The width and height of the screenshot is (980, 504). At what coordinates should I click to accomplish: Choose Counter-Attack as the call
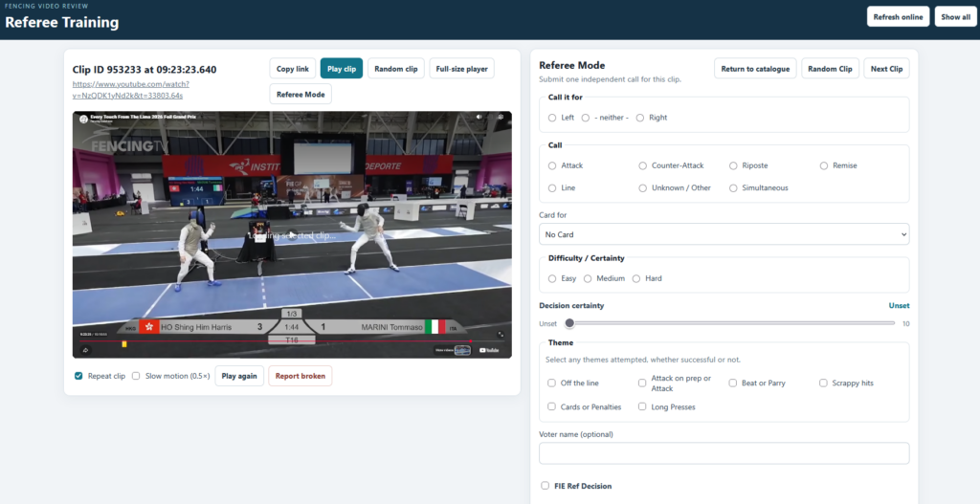(642, 166)
